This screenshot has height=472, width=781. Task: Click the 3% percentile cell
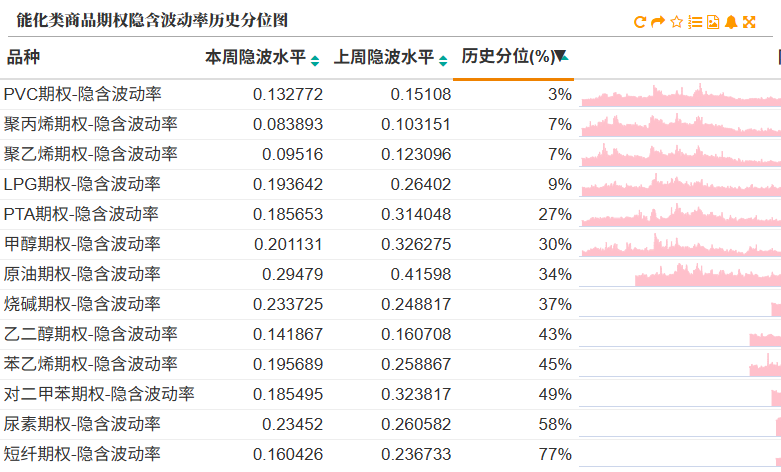click(x=560, y=94)
